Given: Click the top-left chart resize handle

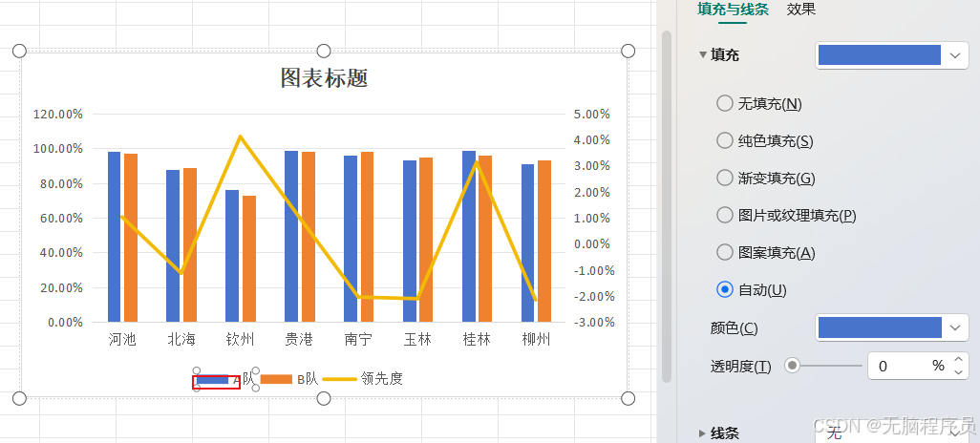Looking at the screenshot, I should [19, 51].
